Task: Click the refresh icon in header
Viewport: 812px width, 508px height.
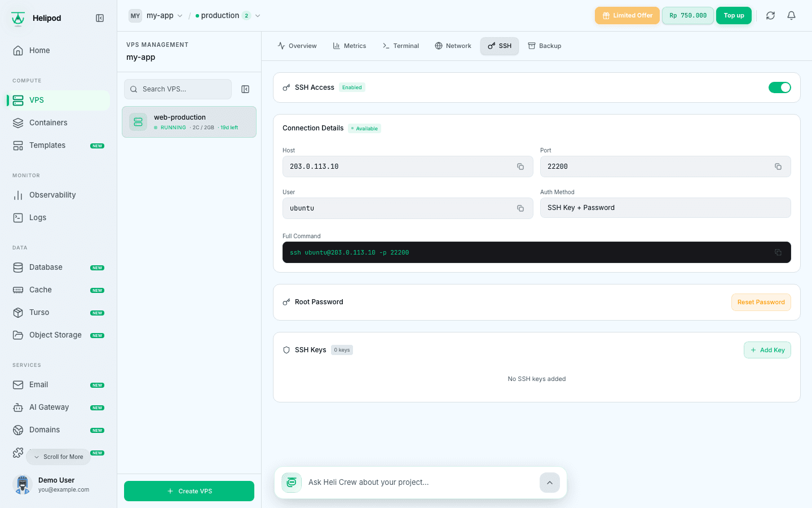Action: pyautogui.click(x=770, y=16)
